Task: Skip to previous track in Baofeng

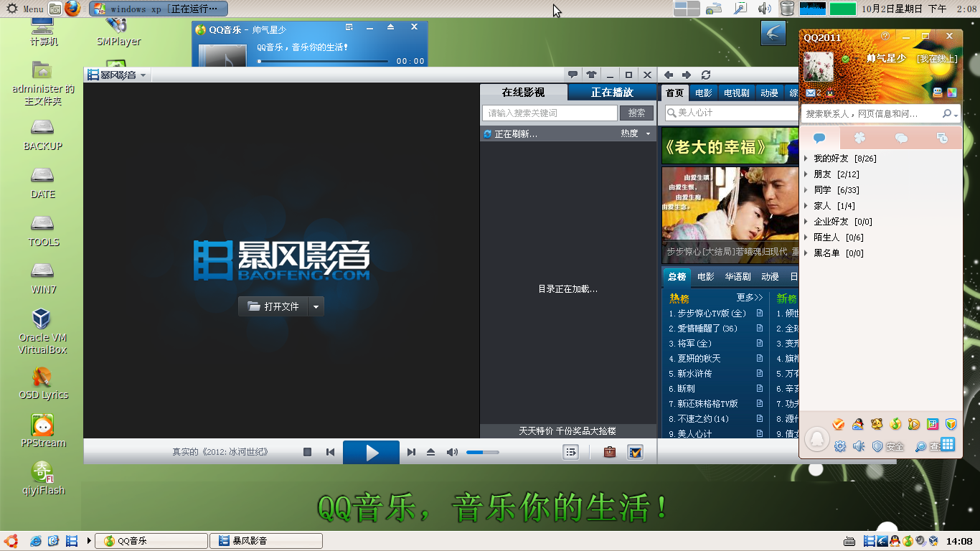Action: [x=330, y=452]
